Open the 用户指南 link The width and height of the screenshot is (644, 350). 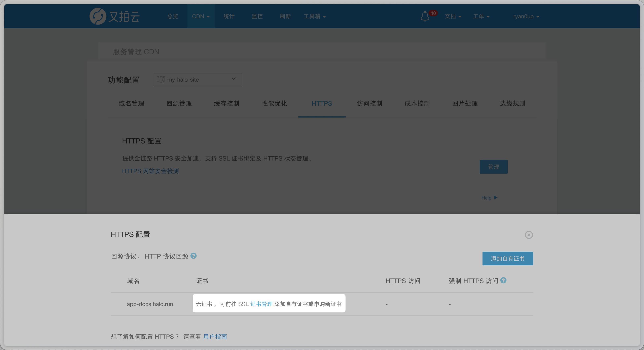click(x=215, y=337)
